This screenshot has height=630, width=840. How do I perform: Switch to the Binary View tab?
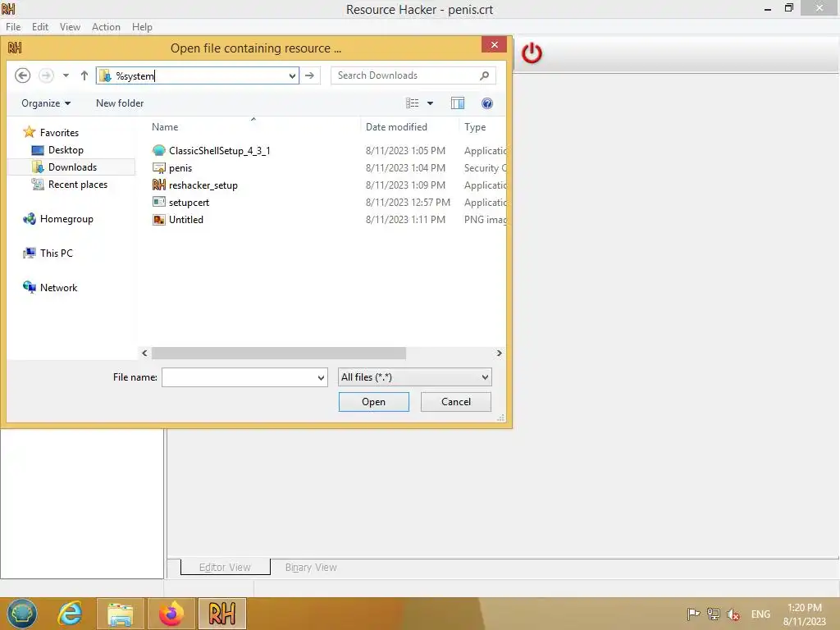(311, 568)
